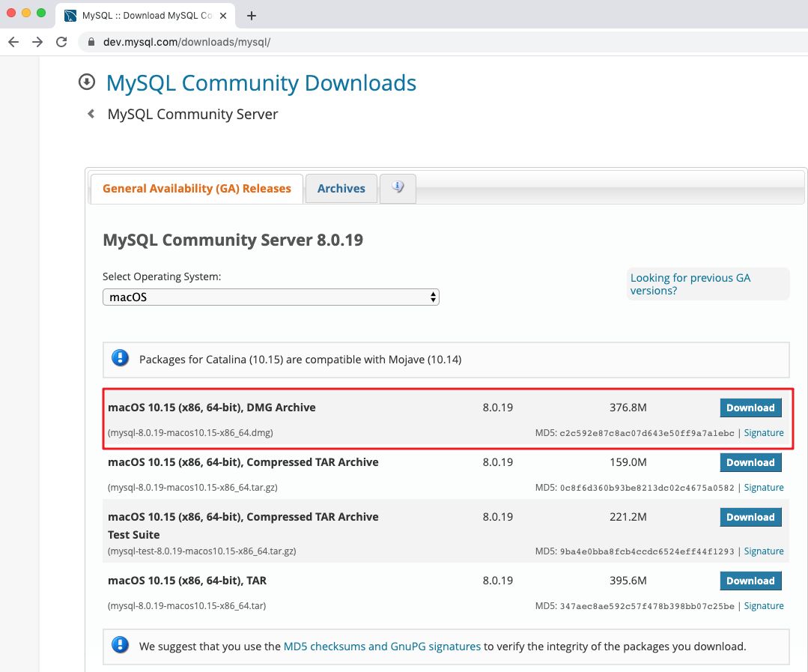This screenshot has width=808, height=672.
Task: Click the padlock icon in the address bar
Action: pos(90,42)
